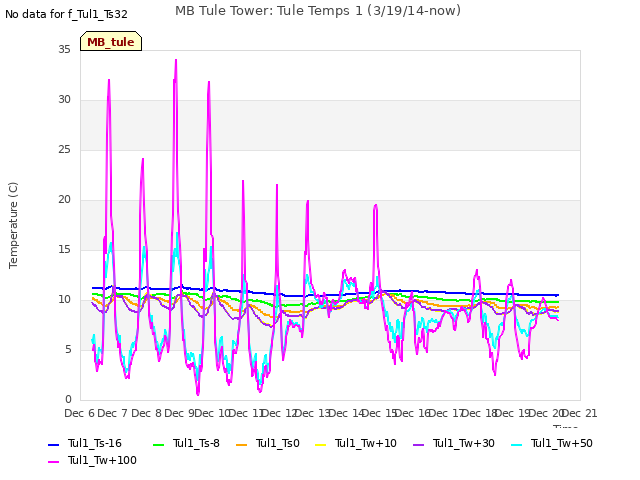Click the orange Tul1_Ts0 legend swatch
Screen dimensions: 640x480
242,444
